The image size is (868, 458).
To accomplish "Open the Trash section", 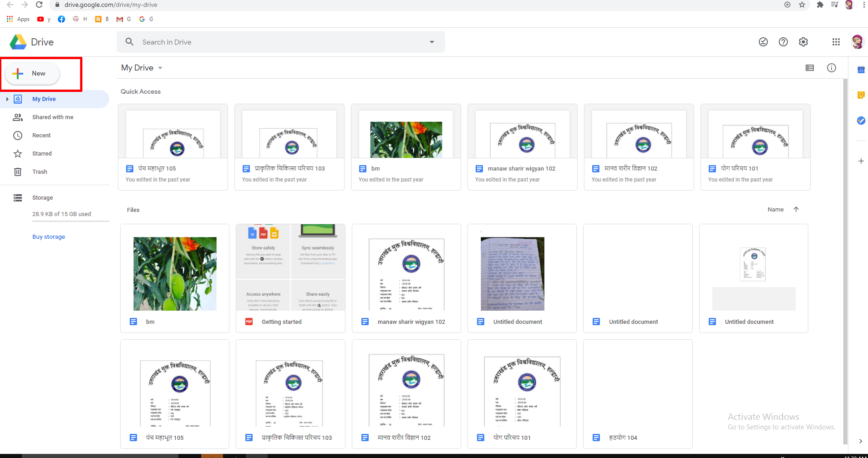I will [x=40, y=171].
